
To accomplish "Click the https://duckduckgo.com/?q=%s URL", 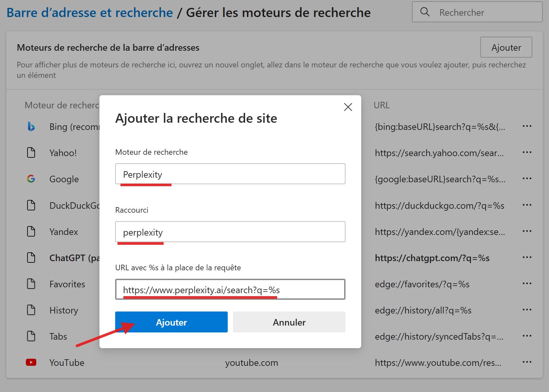I will 440,205.
